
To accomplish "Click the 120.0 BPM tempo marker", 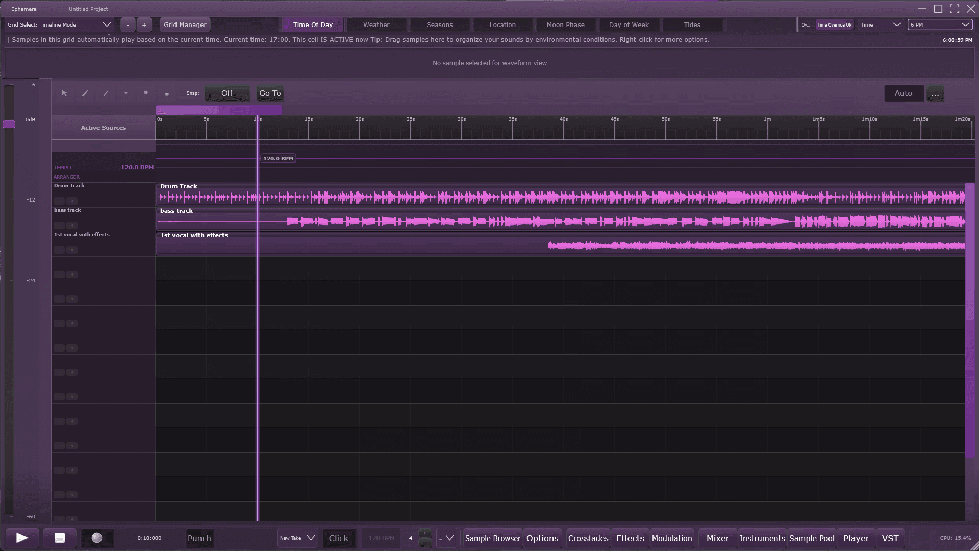I will pos(278,159).
